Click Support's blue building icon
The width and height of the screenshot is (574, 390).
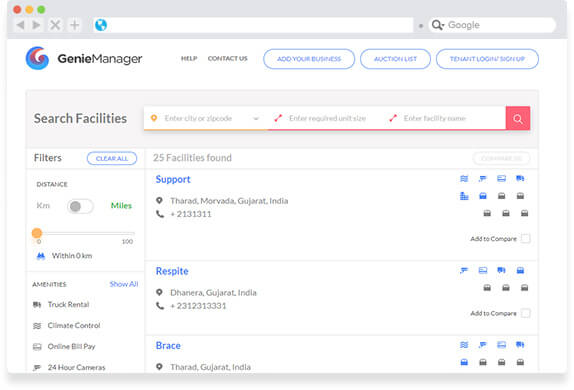[x=464, y=196]
